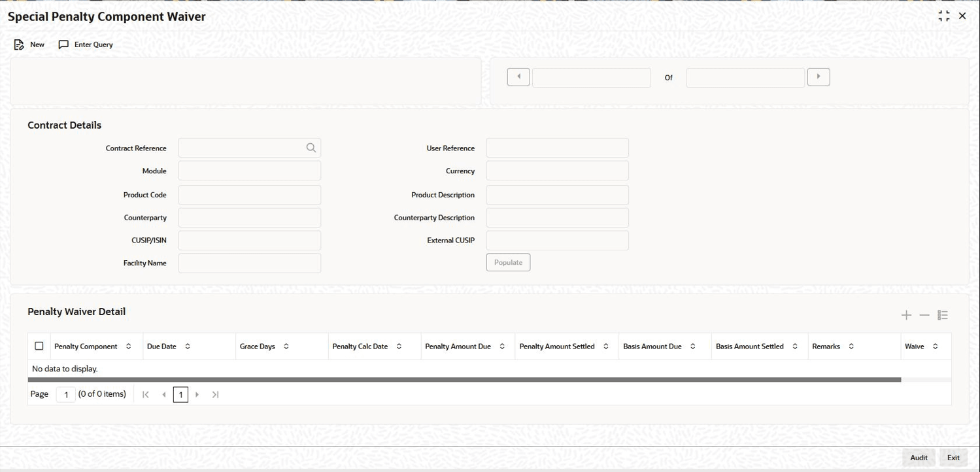The height and width of the screenshot is (472, 980).
Task: Focus the External CUSIP field
Action: 558,241
